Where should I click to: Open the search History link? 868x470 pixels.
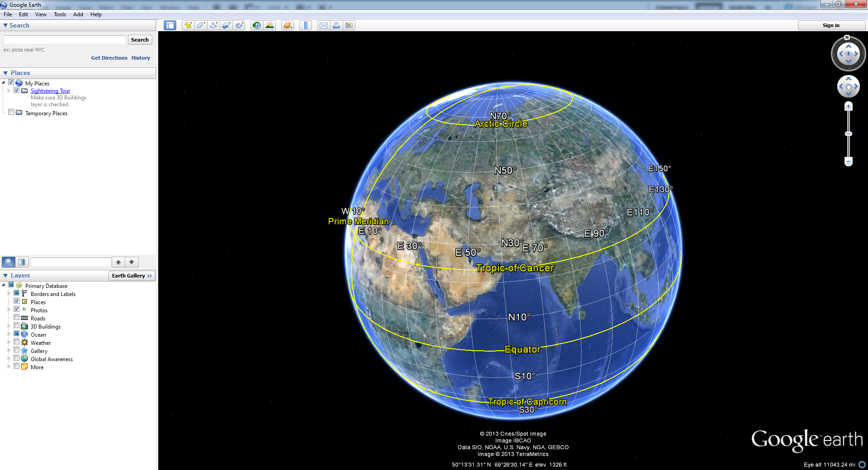pyautogui.click(x=141, y=58)
